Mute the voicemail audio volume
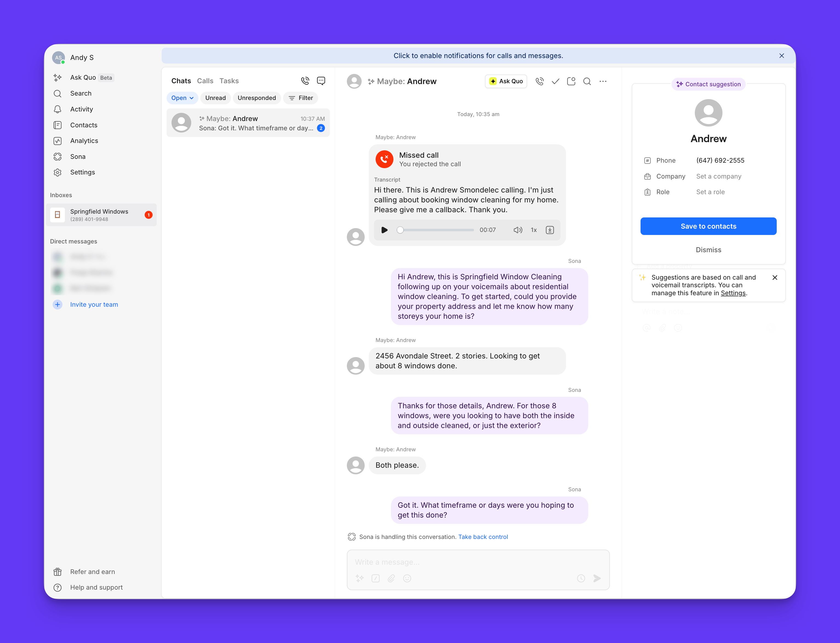Image resolution: width=840 pixels, height=643 pixels. (518, 230)
